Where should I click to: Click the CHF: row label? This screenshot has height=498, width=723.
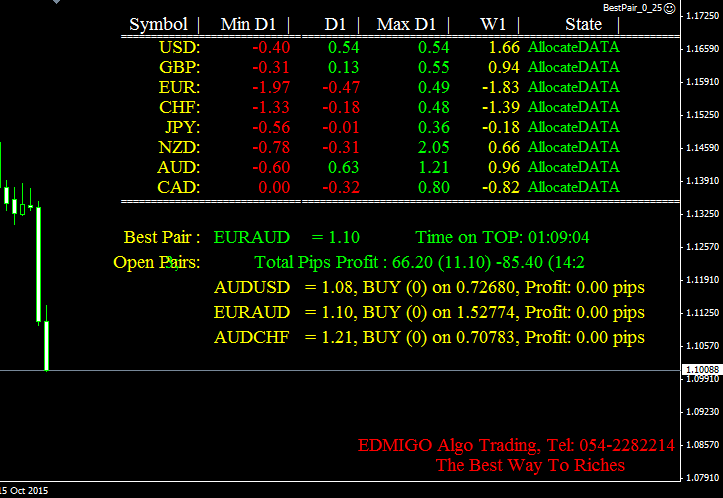pos(179,107)
